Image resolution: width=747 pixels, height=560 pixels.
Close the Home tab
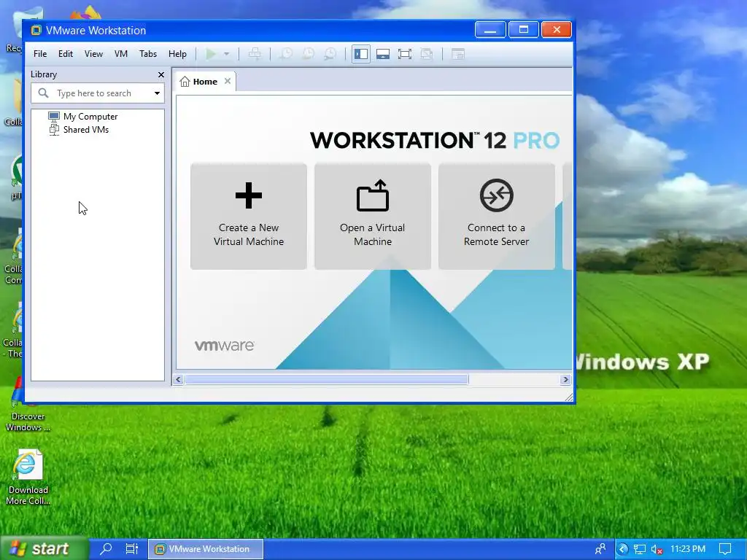[x=228, y=81]
